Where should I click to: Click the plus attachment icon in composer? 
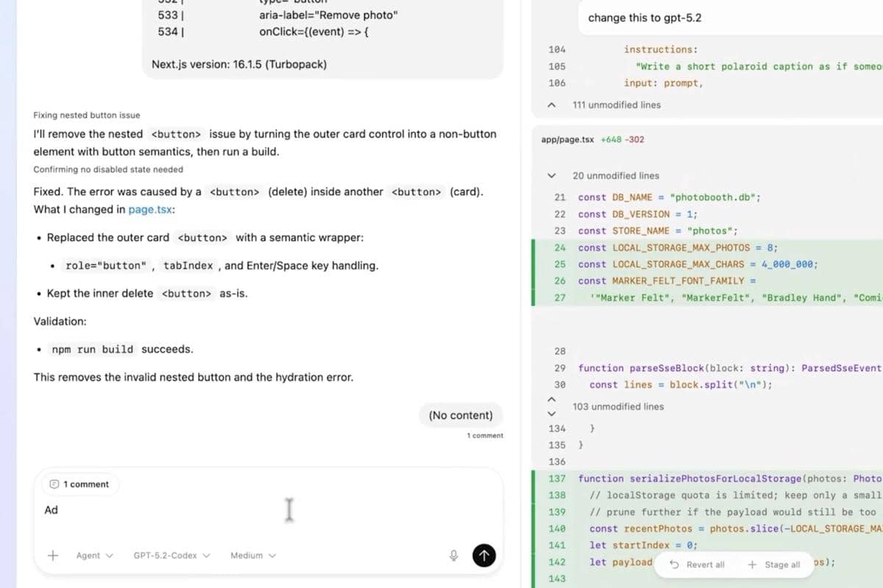coord(53,556)
